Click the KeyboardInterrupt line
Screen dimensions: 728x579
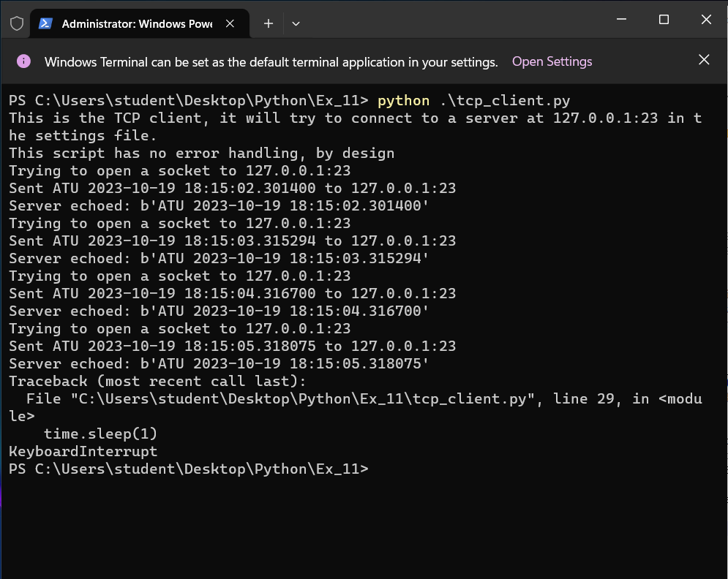[83, 452]
